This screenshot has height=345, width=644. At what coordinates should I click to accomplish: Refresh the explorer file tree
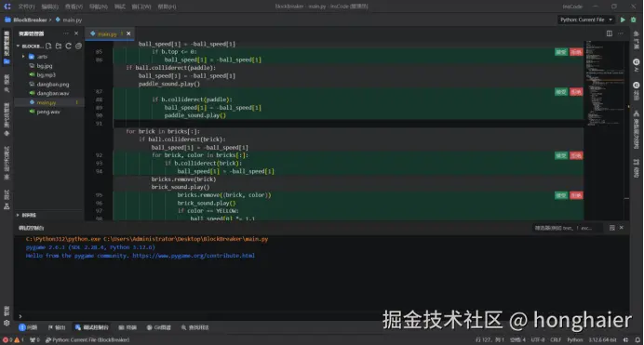[x=68, y=46]
